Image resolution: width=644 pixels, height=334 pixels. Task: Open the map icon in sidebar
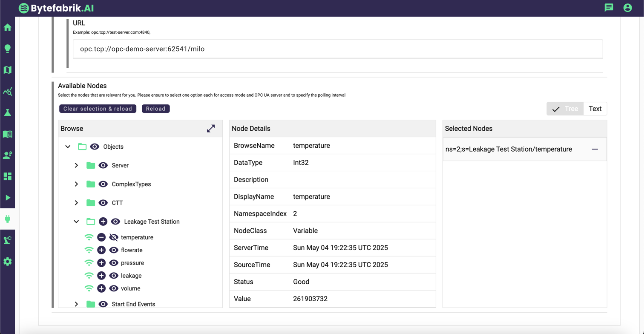click(x=7, y=70)
